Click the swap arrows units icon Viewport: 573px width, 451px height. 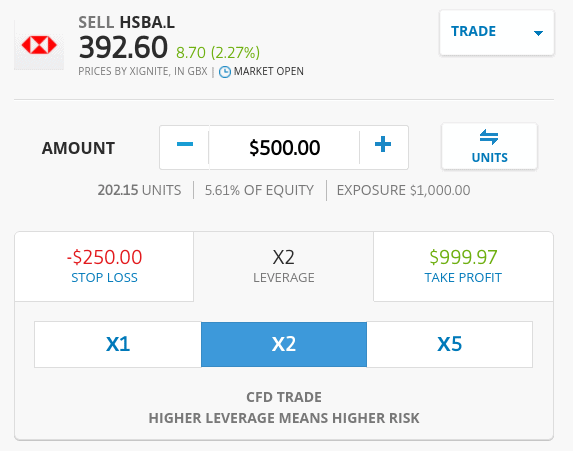pyautogui.click(x=489, y=137)
